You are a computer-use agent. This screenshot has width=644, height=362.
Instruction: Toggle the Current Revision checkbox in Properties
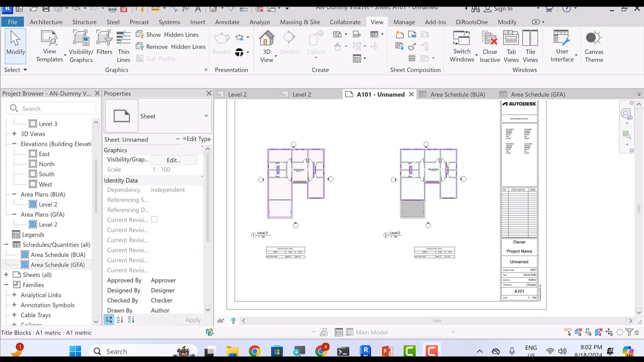pyautogui.click(x=154, y=220)
